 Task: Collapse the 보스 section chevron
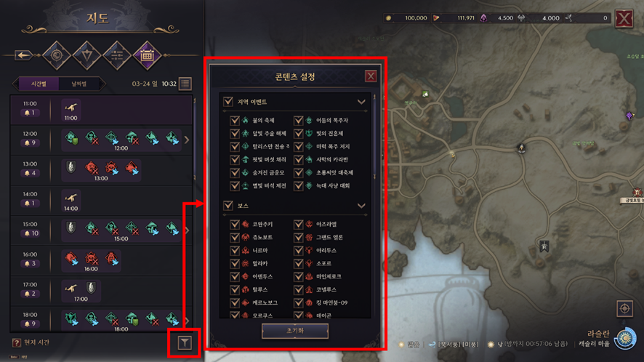click(361, 206)
